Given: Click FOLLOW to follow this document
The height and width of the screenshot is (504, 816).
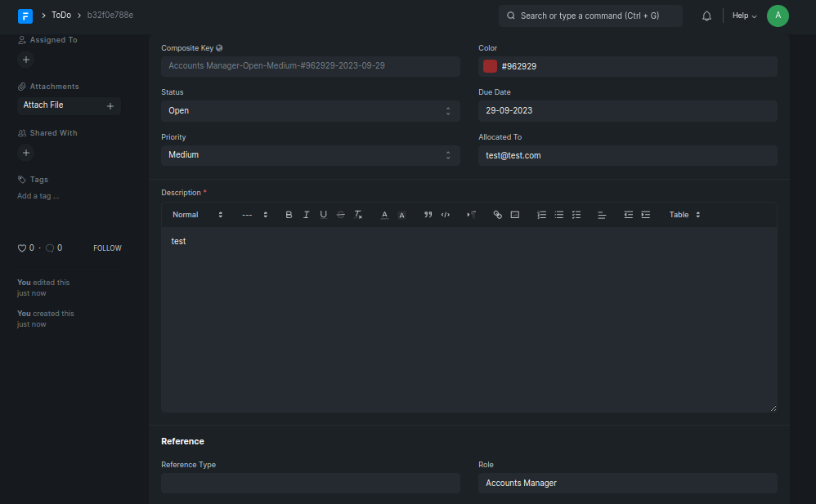Looking at the screenshot, I should [x=107, y=248].
